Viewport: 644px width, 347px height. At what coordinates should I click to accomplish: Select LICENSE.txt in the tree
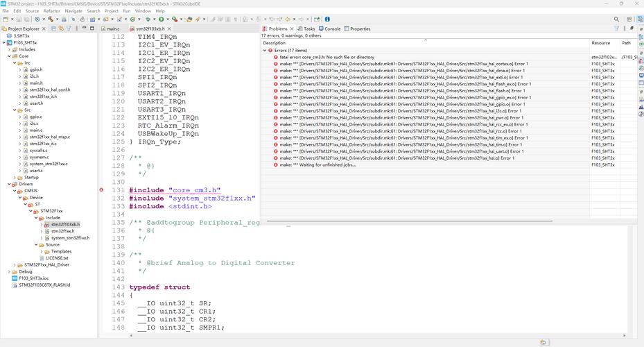[54, 257]
